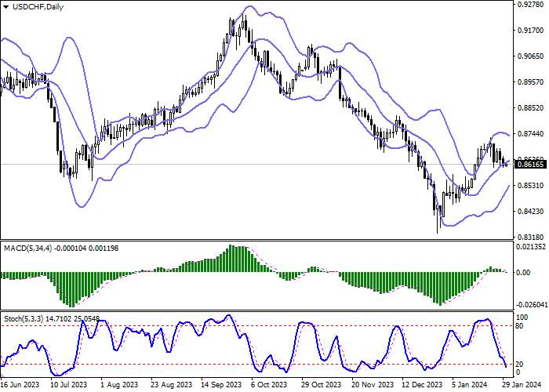The height and width of the screenshot is (392, 549).
Task: Click the MACD scale value 0.021352
Action: (531, 247)
